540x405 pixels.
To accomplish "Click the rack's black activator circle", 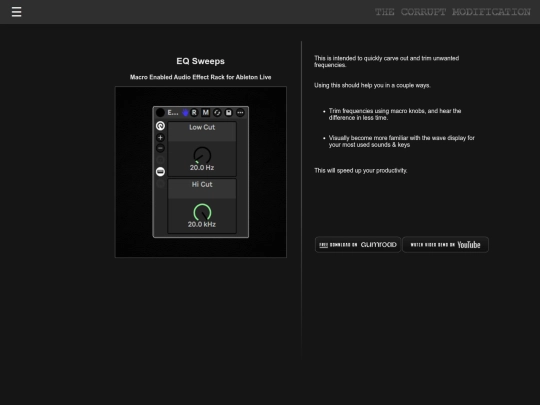I will [x=160, y=113].
